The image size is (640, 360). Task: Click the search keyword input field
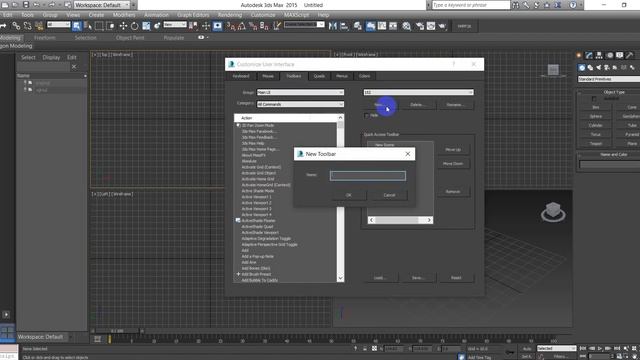[x=471, y=5]
